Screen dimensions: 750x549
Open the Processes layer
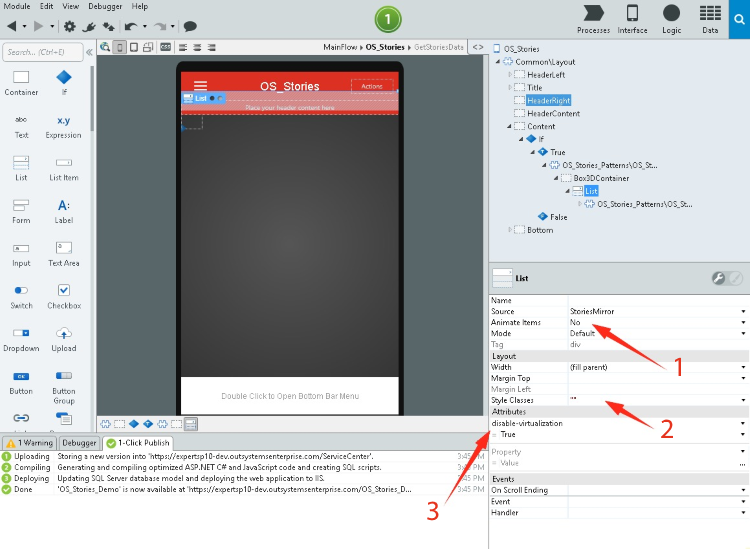point(593,18)
